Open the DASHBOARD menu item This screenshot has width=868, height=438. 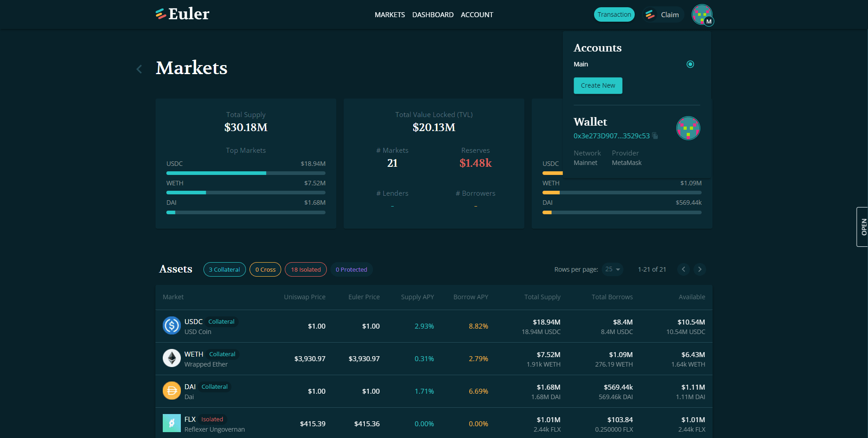pyautogui.click(x=433, y=15)
